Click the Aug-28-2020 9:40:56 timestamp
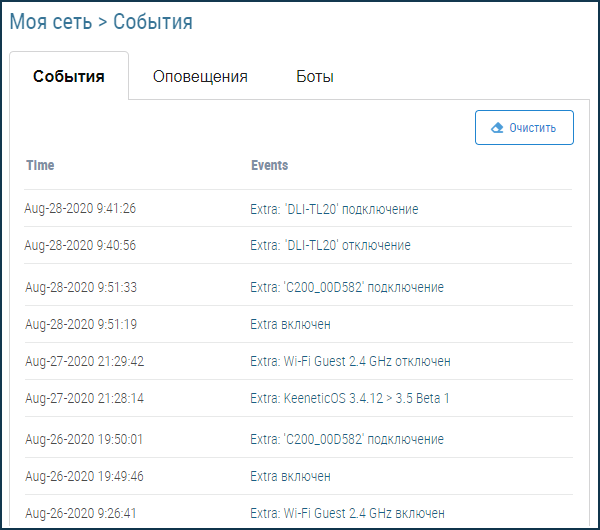This screenshot has width=600, height=530. coord(80,245)
